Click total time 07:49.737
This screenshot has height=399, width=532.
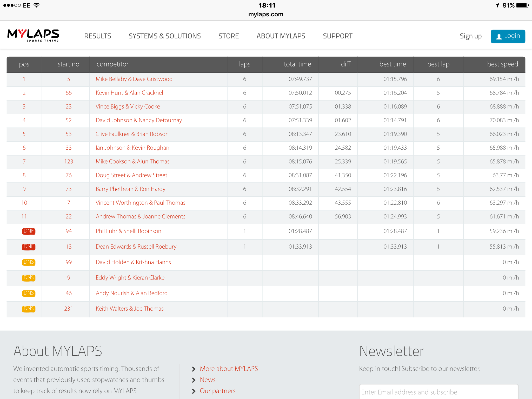[300, 79]
